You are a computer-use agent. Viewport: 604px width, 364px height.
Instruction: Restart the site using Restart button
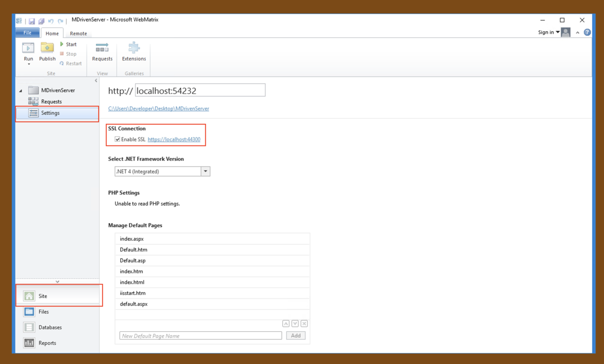click(x=70, y=63)
